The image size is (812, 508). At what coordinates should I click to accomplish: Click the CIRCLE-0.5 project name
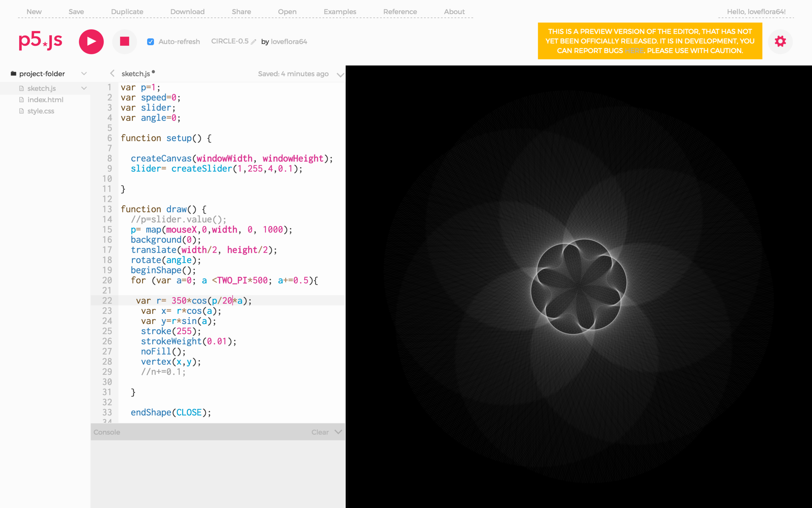230,41
